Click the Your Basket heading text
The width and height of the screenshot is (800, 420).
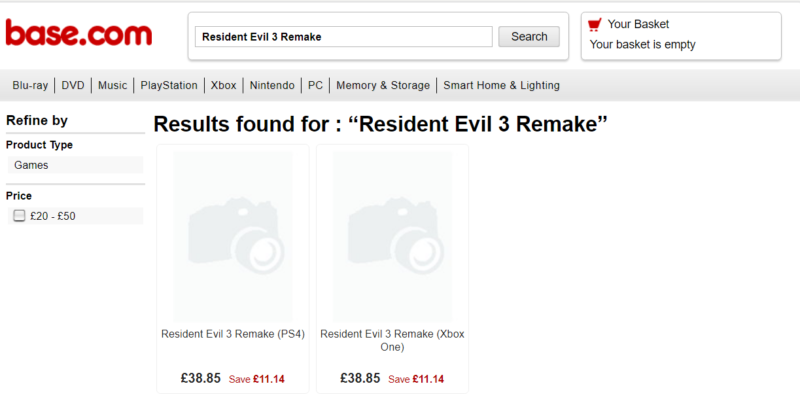(638, 24)
